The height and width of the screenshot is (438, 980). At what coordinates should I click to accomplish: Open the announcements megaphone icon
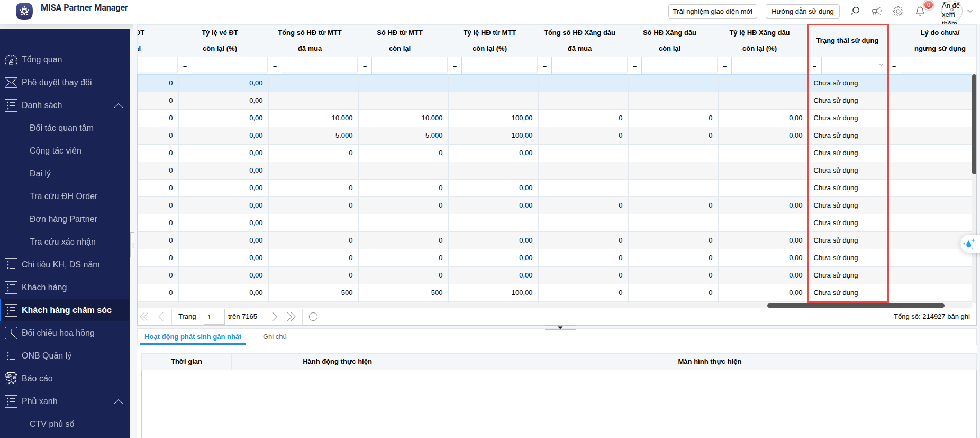pos(877,11)
